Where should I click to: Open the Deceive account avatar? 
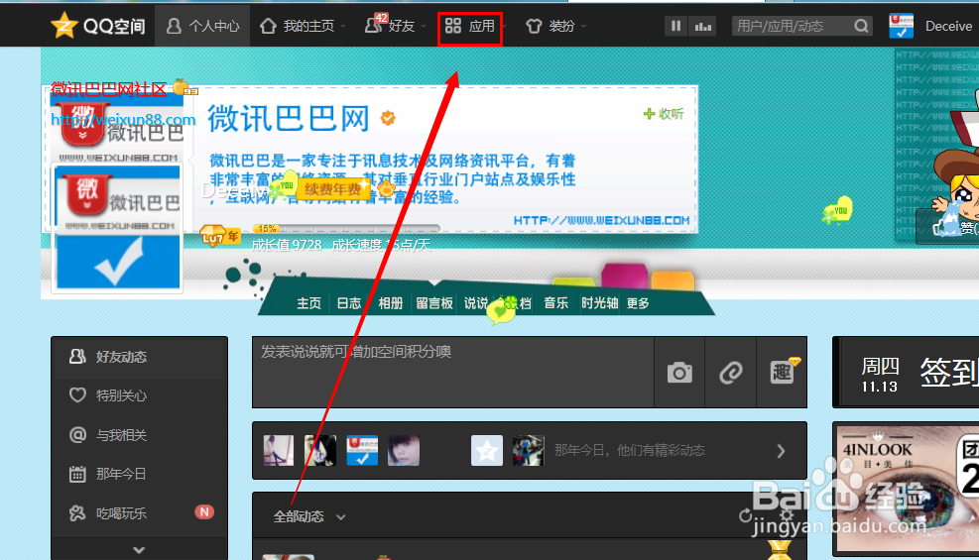901,26
